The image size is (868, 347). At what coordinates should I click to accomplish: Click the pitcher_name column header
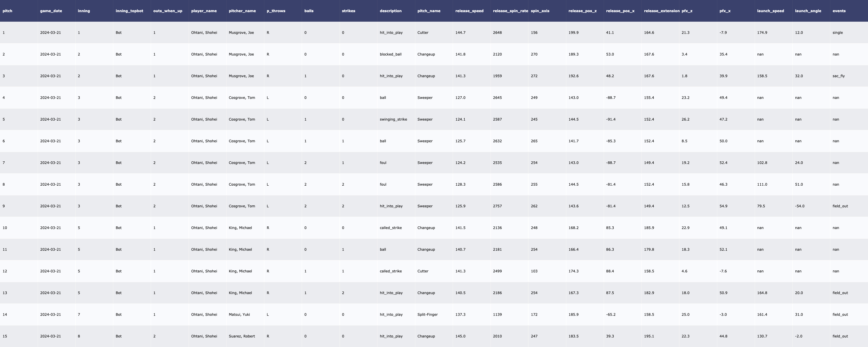(x=242, y=11)
